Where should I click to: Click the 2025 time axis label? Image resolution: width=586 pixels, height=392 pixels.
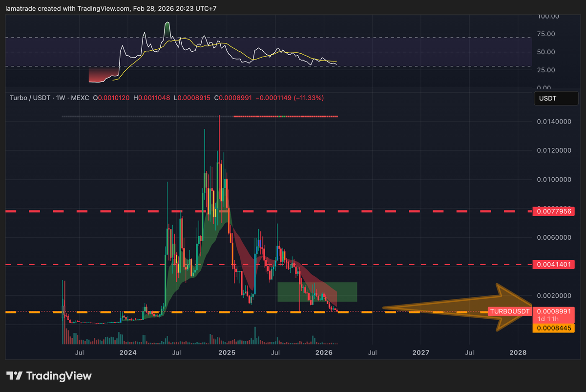click(x=227, y=352)
